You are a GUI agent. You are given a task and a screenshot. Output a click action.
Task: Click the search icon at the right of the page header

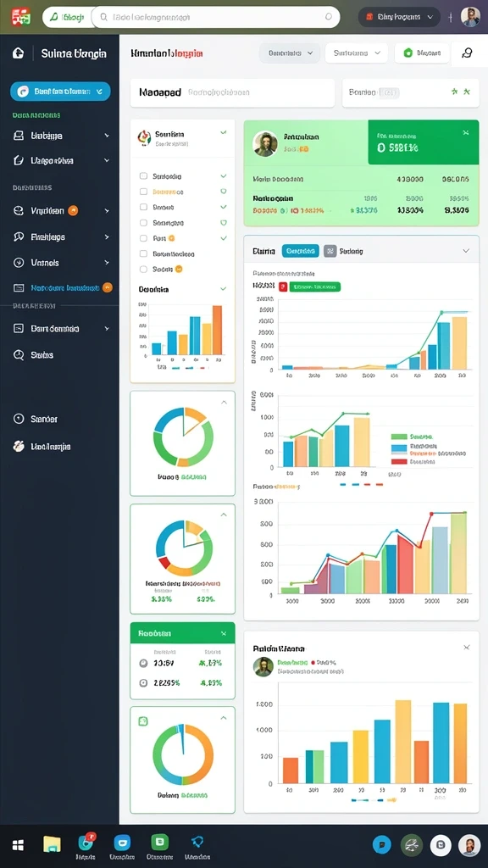pos(467,53)
